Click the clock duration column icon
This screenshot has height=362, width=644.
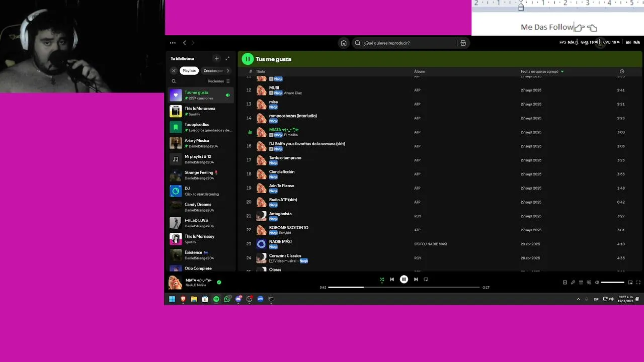pyautogui.click(x=622, y=71)
